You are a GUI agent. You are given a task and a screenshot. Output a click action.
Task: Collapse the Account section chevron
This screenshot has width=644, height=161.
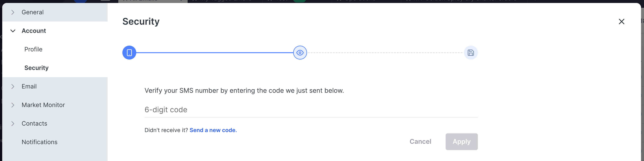[13, 31]
